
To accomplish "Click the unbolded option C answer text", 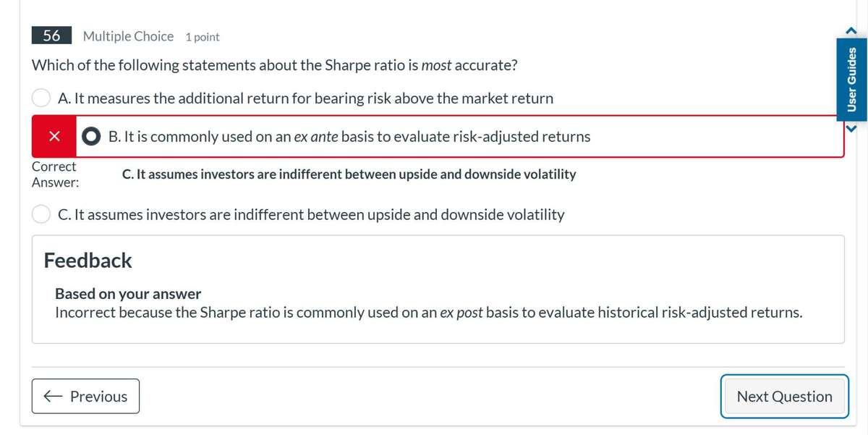I will tap(311, 214).
